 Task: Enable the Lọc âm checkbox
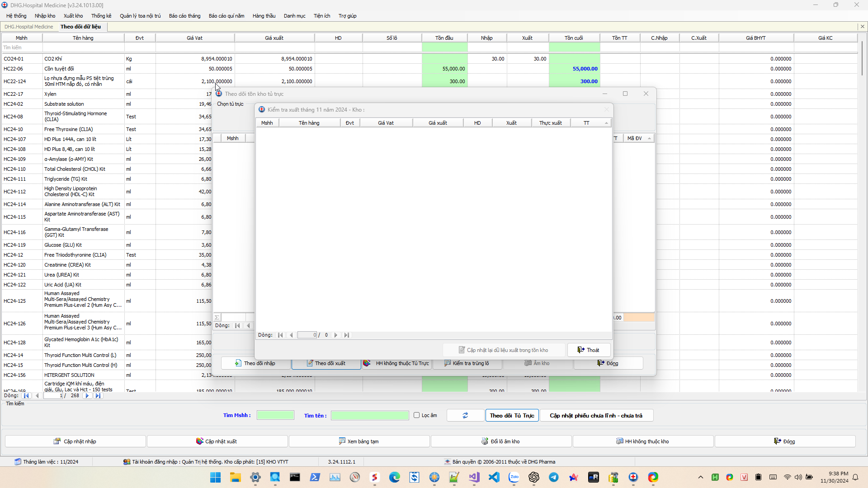[416, 415]
